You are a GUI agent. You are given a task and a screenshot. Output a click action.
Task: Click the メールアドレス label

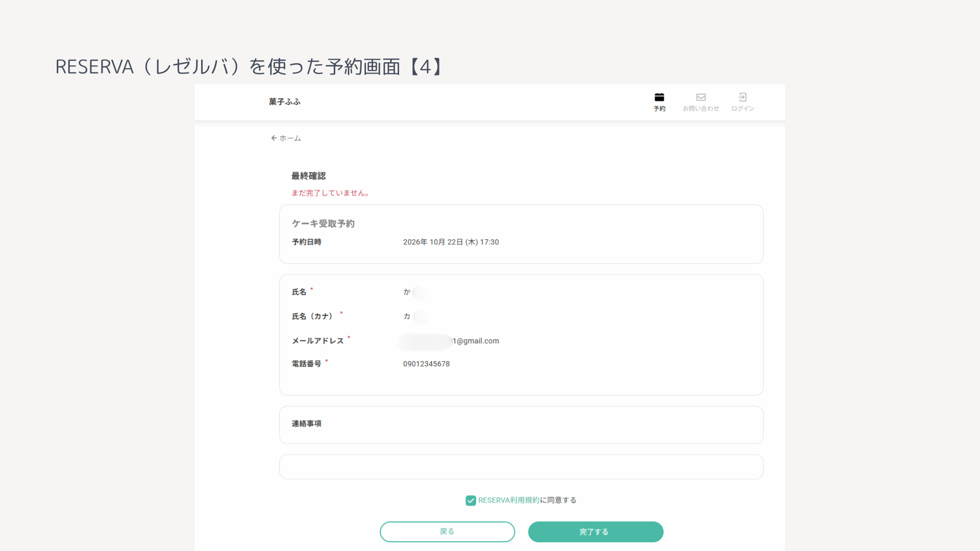pyautogui.click(x=317, y=341)
